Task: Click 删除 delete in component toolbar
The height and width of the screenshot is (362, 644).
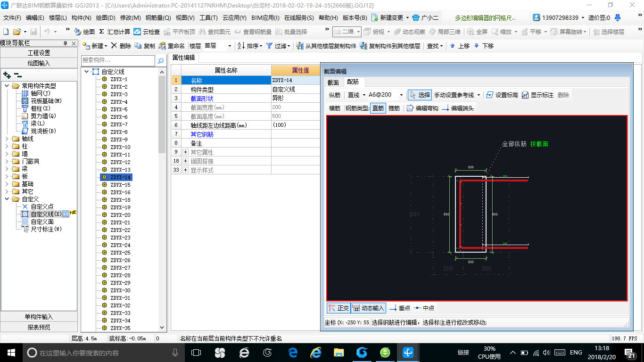Action: coord(121,46)
